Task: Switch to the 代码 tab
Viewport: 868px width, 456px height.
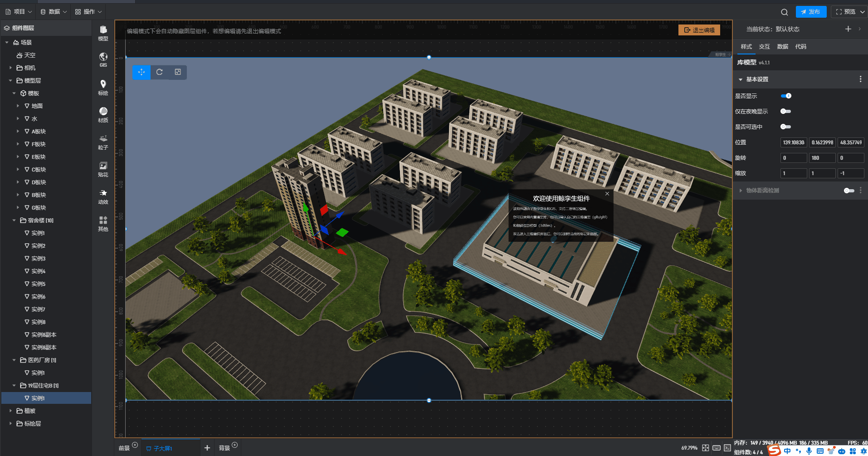Action: [800, 47]
